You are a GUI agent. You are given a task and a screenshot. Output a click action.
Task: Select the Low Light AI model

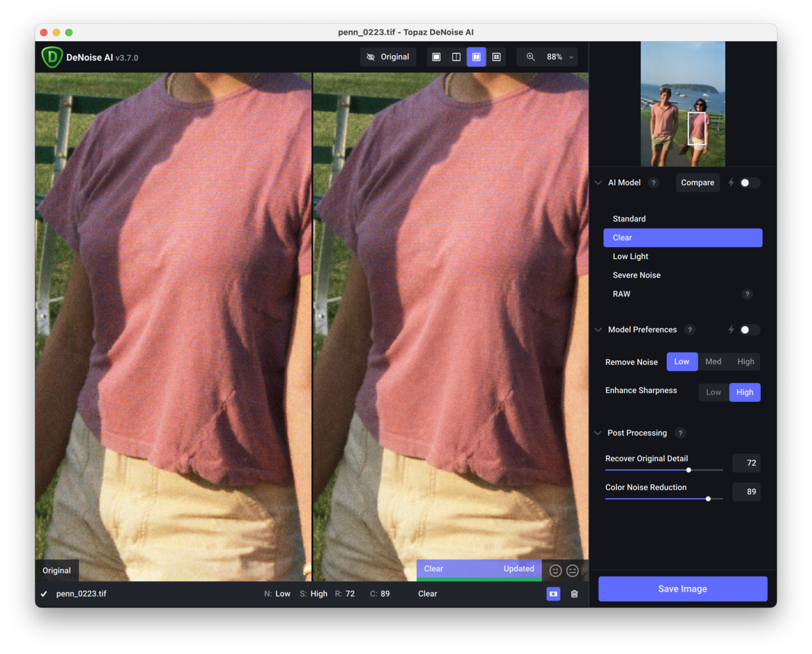tap(630, 257)
